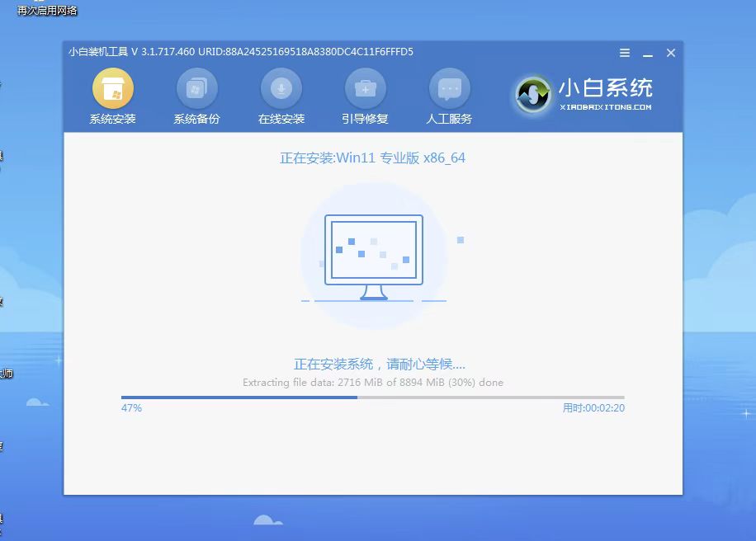Minimize the 小白装机工具 window
The width and height of the screenshot is (756, 541).
[648, 54]
